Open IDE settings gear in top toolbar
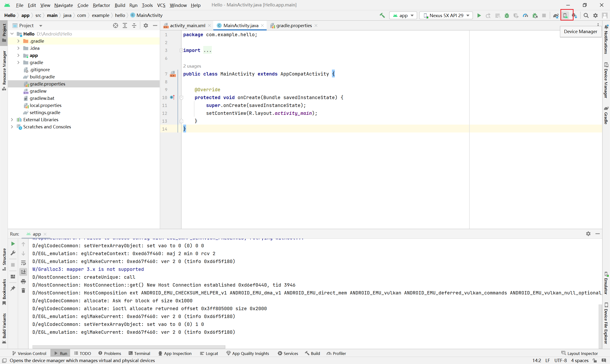This screenshot has height=364, width=610. 595,15
